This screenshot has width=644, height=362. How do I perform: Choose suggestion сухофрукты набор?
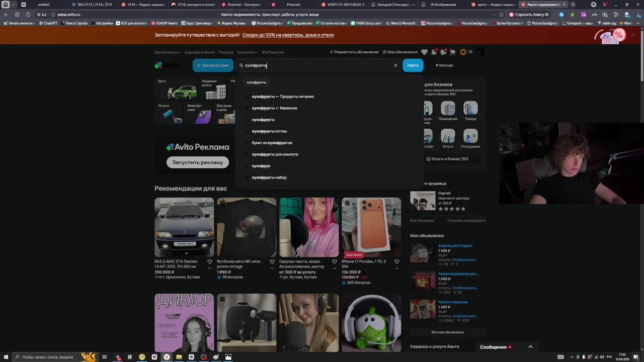[x=269, y=177]
